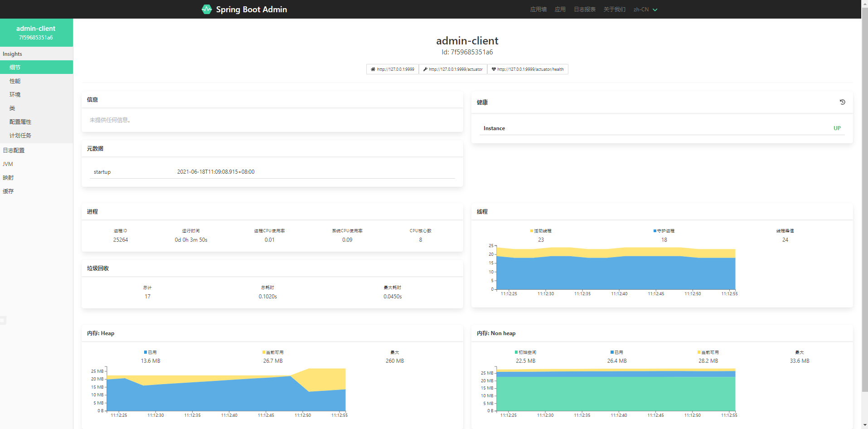Click the blue 守护进程 legend swatch
This screenshot has height=429, width=868.
(655, 231)
